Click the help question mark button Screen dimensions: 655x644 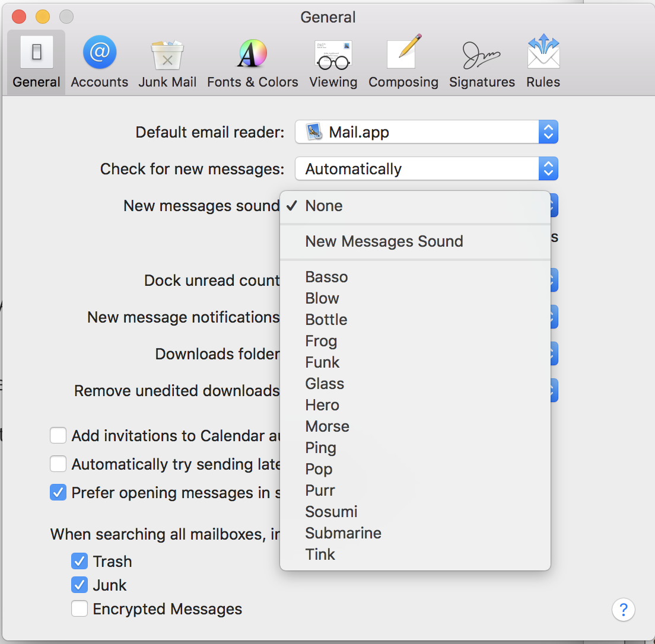pyautogui.click(x=623, y=610)
